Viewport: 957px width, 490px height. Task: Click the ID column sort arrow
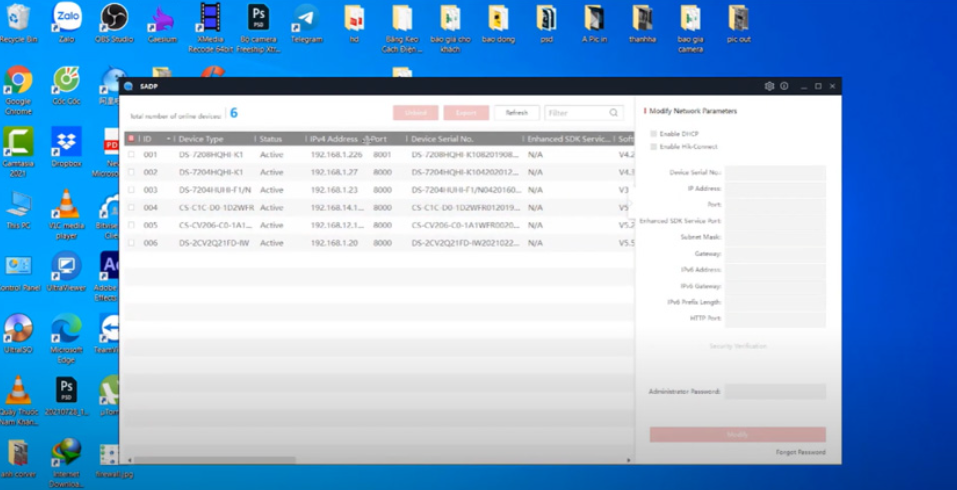click(x=168, y=139)
